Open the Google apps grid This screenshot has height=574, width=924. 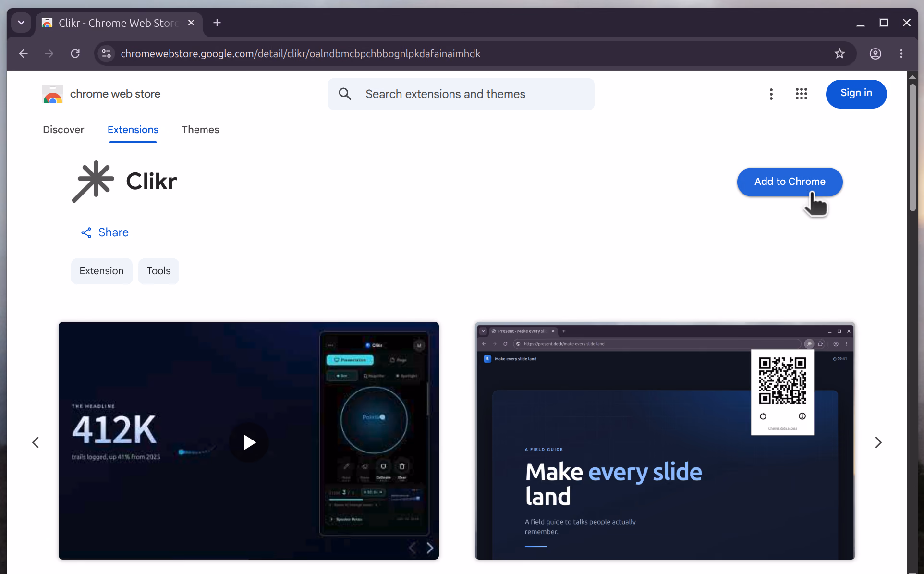point(801,94)
